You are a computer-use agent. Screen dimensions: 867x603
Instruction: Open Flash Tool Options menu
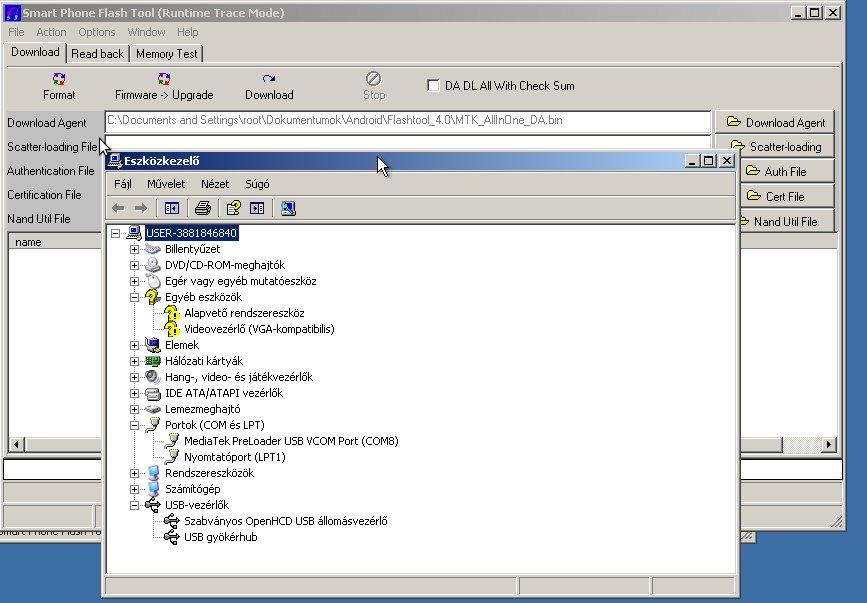(97, 32)
